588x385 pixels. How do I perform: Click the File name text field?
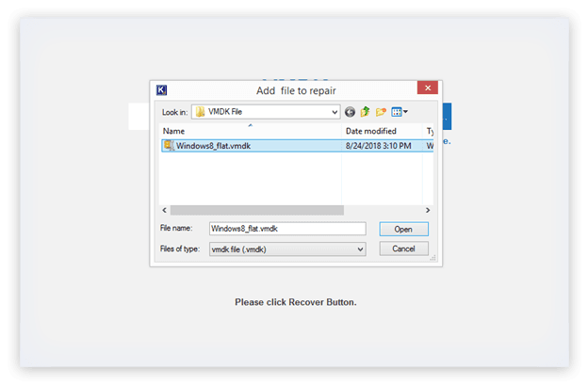coord(286,229)
